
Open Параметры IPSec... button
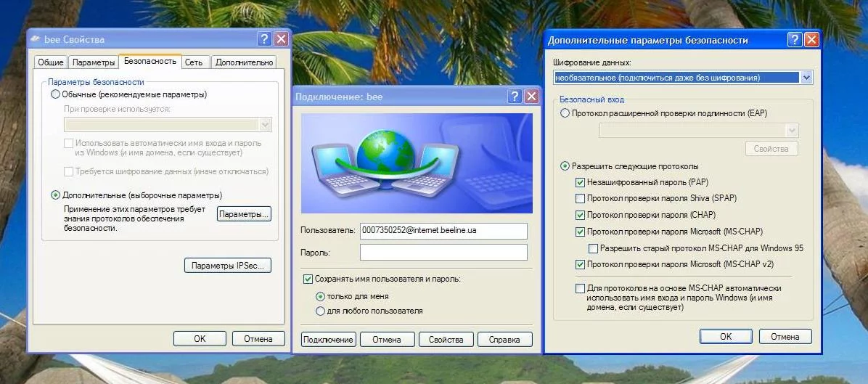pyautogui.click(x=227, y=266)
